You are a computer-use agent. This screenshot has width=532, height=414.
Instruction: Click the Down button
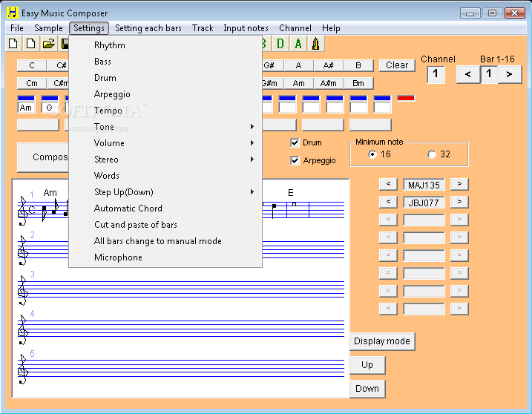[367, 389]
